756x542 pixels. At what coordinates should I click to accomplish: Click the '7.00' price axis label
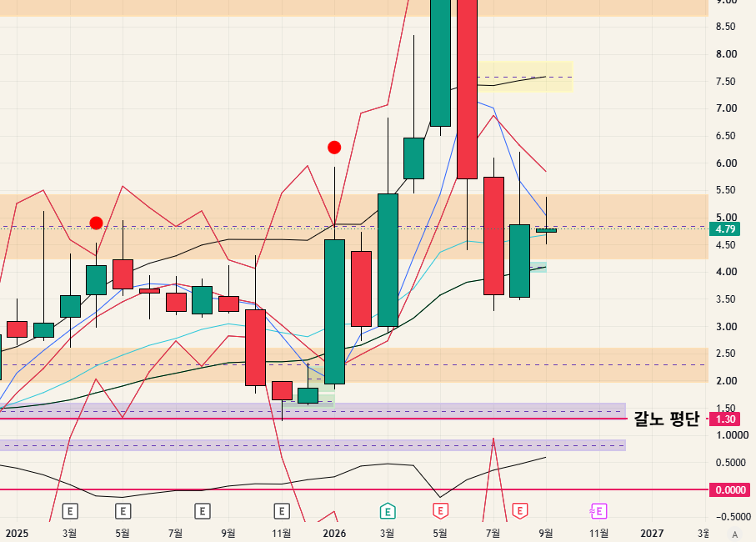click(x=726, y=108)
